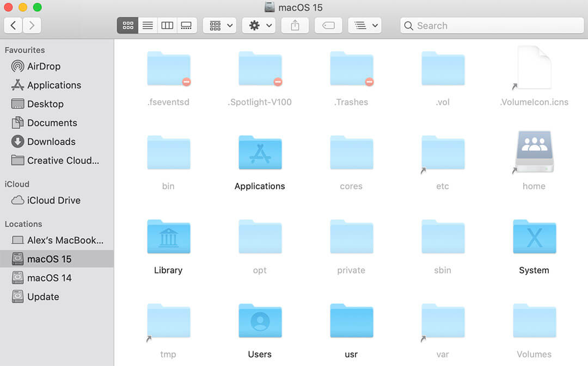Select the cores folder icon

point(352,152)
